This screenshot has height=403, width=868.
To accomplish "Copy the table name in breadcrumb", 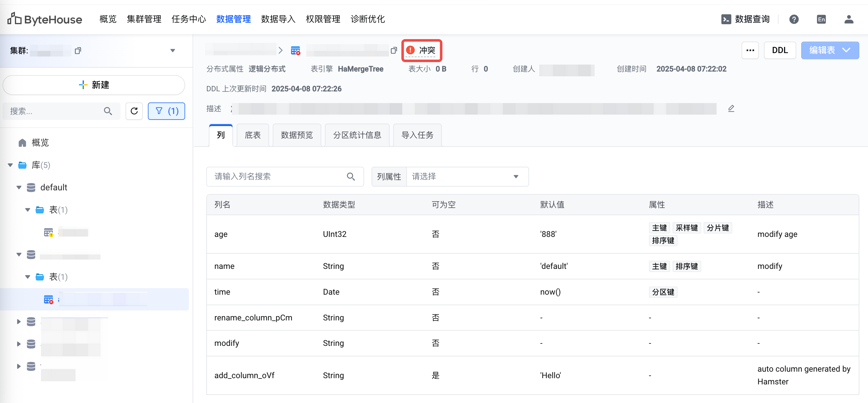I will click(394, 51).
